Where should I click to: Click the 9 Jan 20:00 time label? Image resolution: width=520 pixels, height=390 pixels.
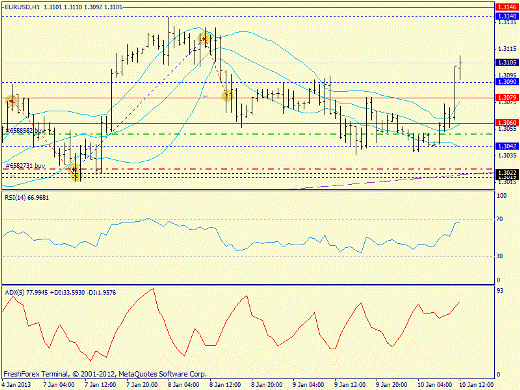tap(392, 385)
